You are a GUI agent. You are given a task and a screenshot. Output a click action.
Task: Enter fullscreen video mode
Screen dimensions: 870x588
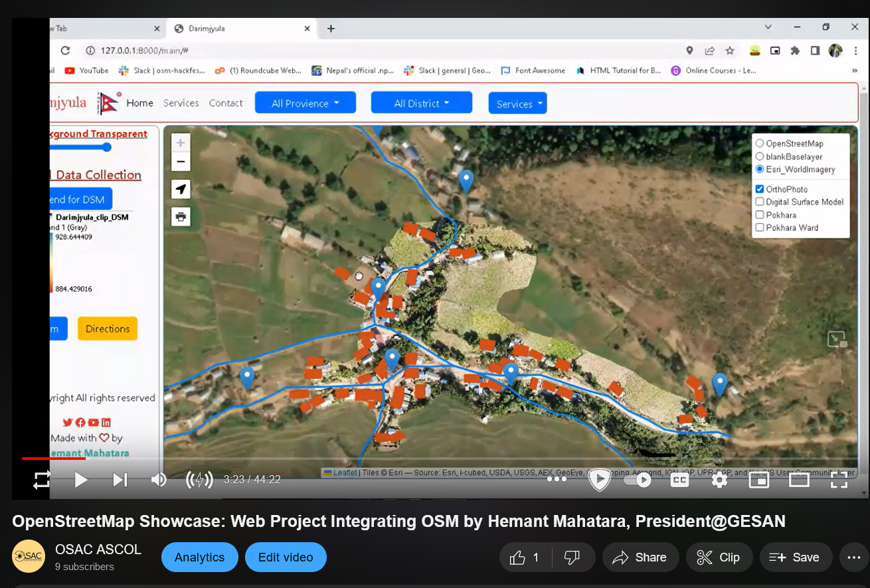coord(839,480)
